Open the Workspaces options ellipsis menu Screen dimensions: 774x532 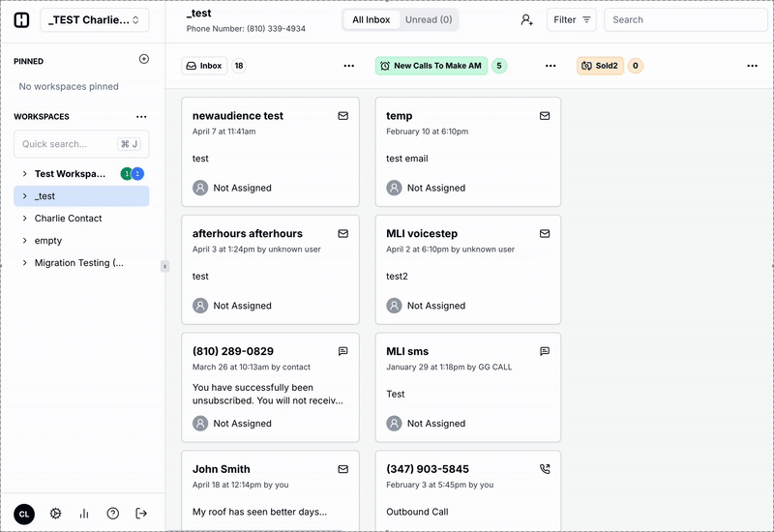pyautogui.click(x=141, y=117)
